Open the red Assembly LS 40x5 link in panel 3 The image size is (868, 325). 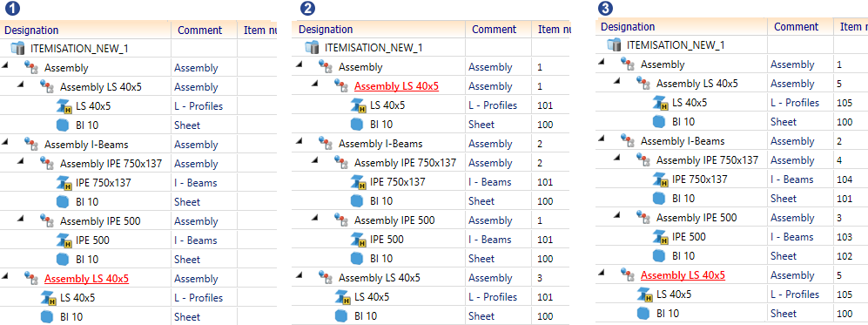(683, 275)
